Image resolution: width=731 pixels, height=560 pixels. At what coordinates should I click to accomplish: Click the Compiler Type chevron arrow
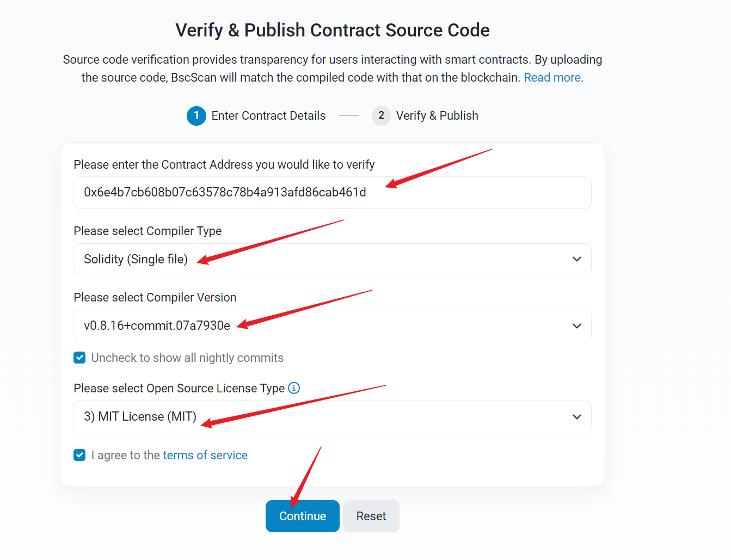point(577,259)
